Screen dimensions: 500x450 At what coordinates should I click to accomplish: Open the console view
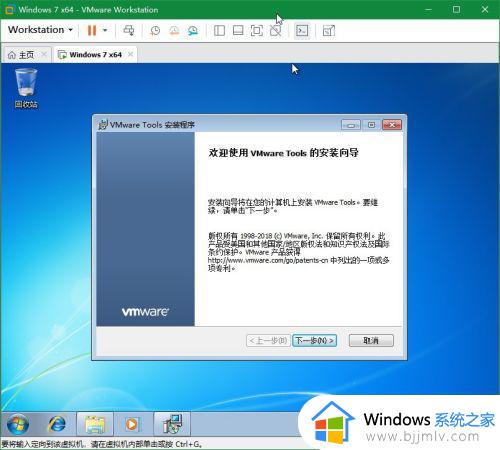[302, 31]
